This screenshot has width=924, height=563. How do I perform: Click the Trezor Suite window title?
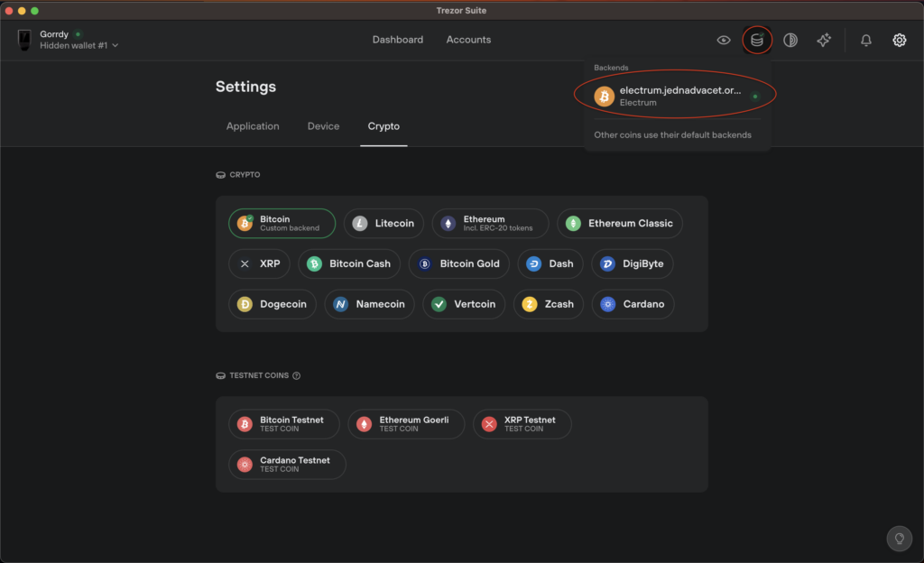click(x=461, y=11)
